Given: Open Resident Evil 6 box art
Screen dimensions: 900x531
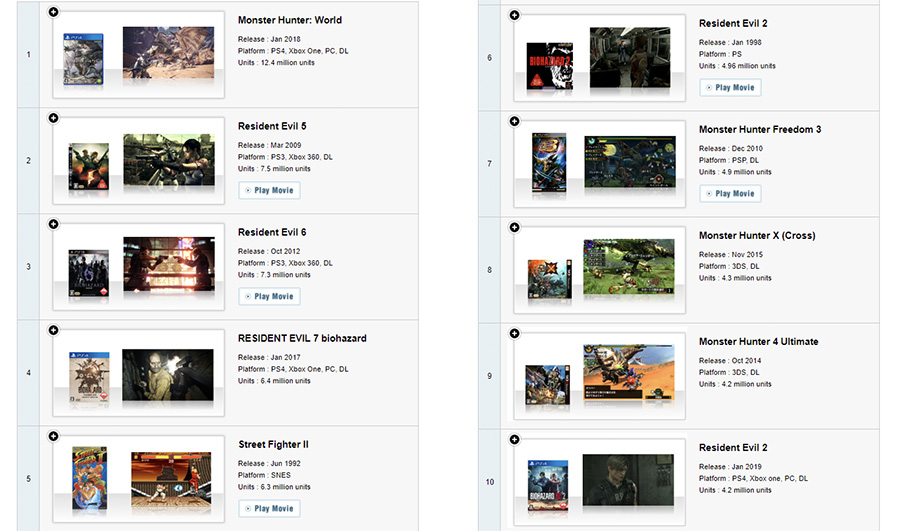Looking at the screenshot, I should pyautogui.click(x=88, y=273).
